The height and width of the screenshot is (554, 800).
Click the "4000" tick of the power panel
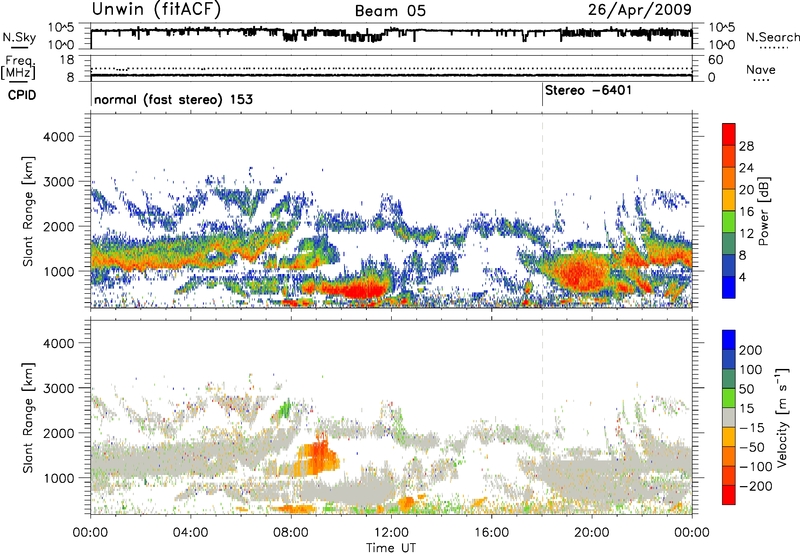pyautogui.click(x=59, y=137)
